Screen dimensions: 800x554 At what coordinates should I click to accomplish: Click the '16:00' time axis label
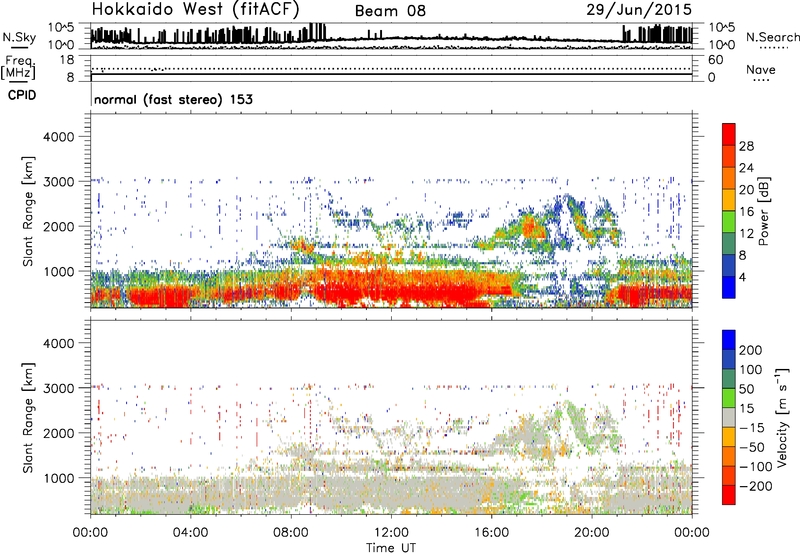click(491, 533)
